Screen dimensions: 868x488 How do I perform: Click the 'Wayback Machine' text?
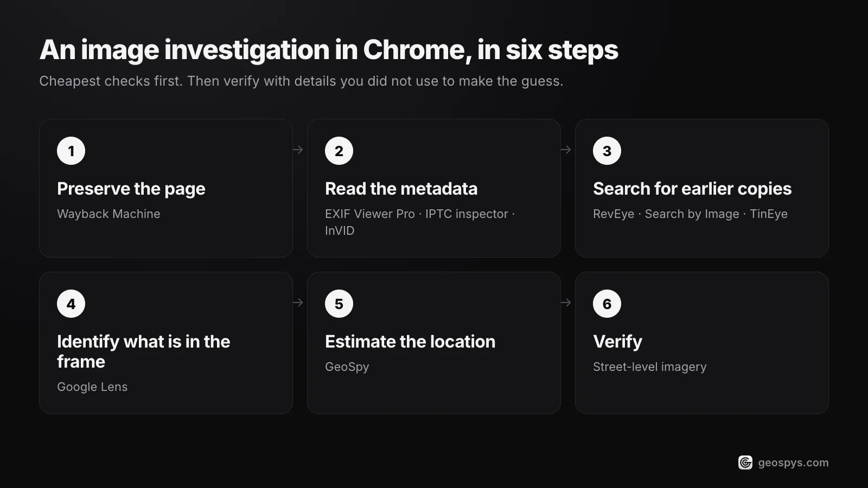pos(108,214)
